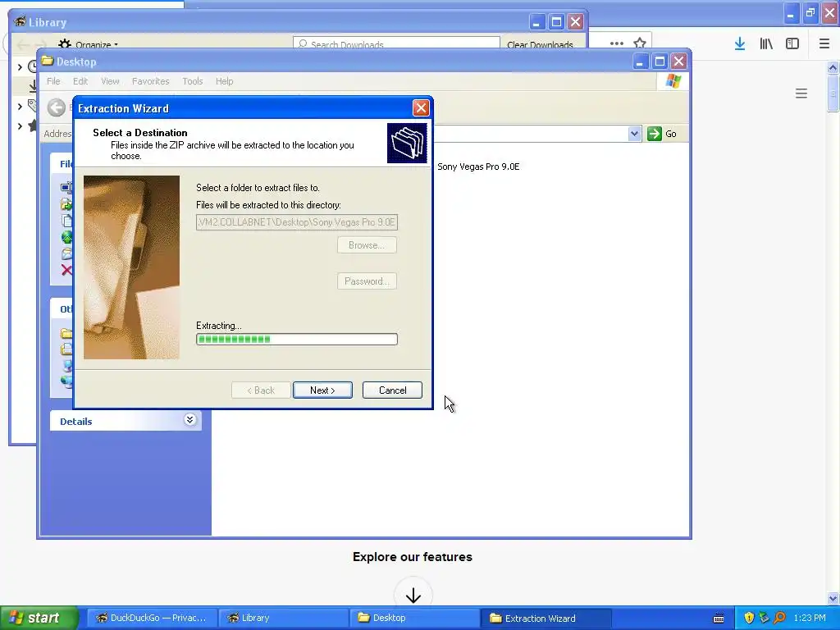Click the Password button in the wizard
Viewport: 840px width, 630px height.
coord(367,281)
